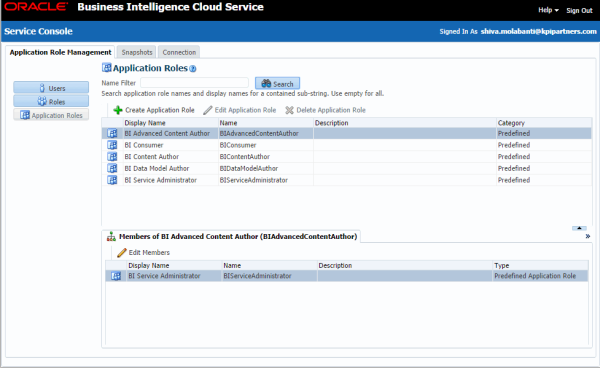Click the Search button with binoculars
The height and width of the screenshot is (368, 600).
277,83
